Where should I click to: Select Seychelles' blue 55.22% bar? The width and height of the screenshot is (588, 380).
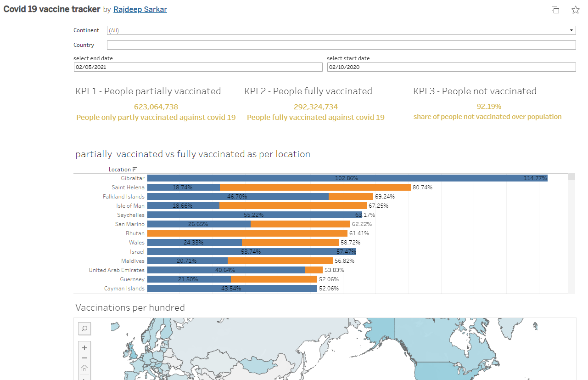point(255,215)
